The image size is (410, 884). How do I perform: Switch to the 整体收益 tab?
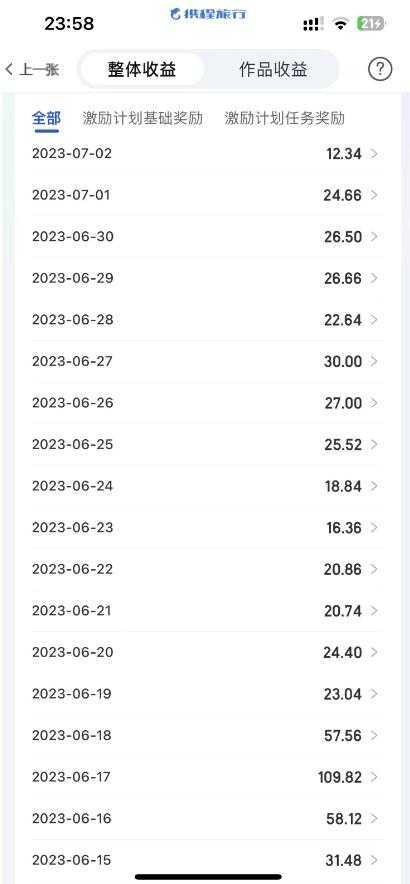142,70
